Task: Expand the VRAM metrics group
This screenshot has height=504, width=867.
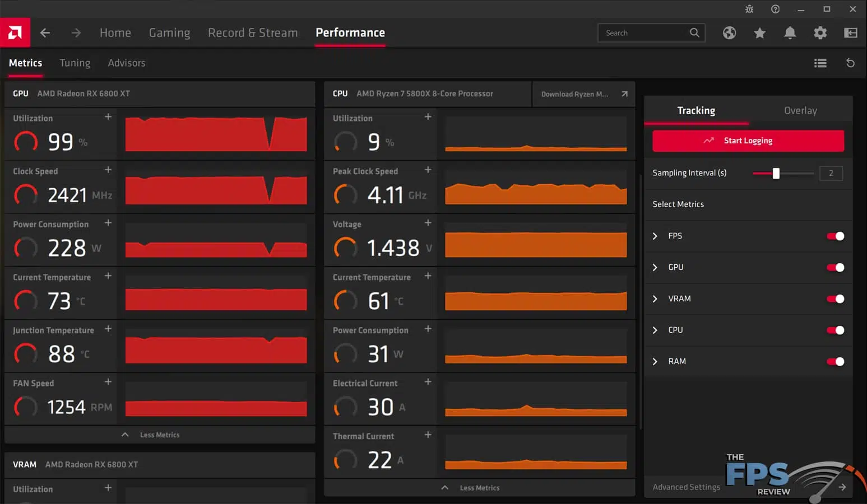Action: (655, 299)
